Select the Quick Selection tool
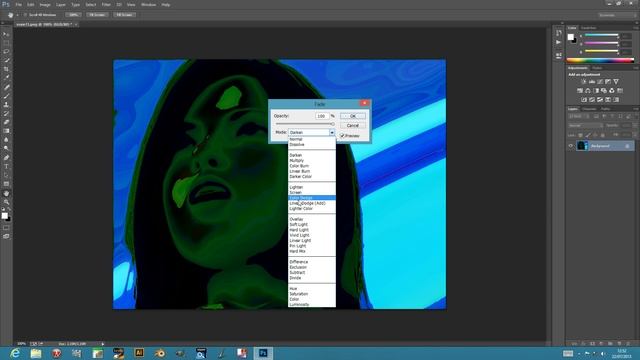The image size is (640, 360). [6, 60]
